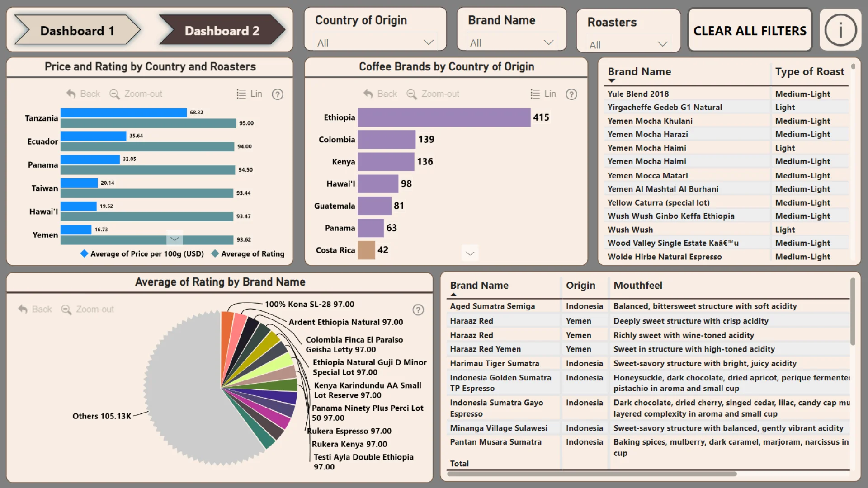Viewport: 868px width, 488px height.
Task: Click Others 105.13K pie label
Action: (102, 416)
